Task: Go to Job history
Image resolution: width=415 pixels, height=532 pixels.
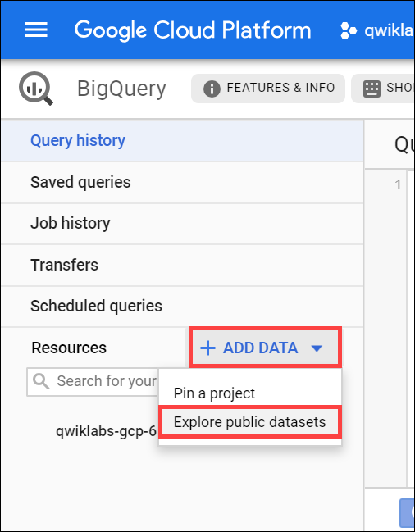Action: 182,223
